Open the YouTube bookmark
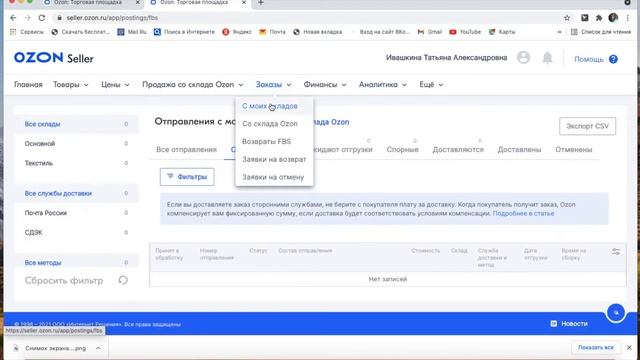The width and height of the screenshot is (640, 360). click(465, 32)
